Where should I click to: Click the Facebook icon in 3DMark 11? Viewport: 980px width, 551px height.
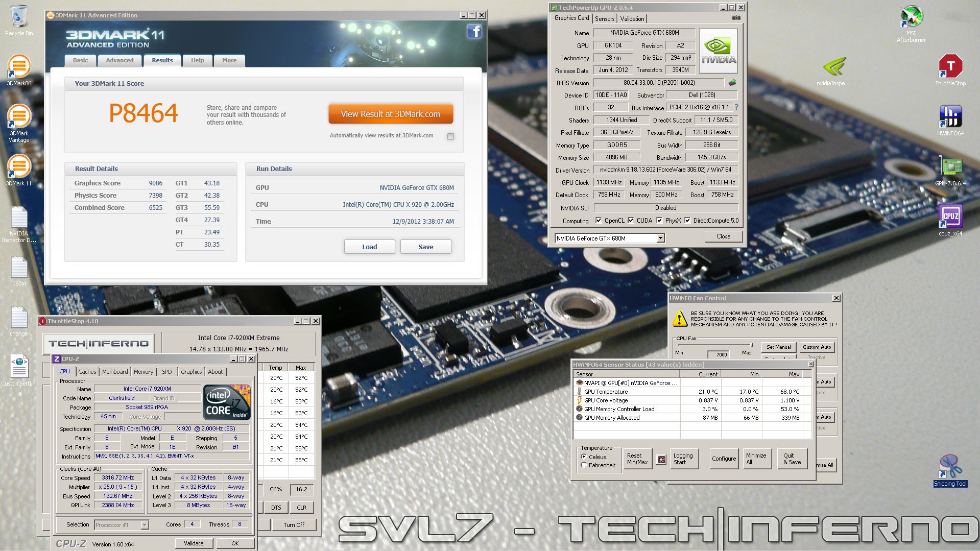point(474,32)
